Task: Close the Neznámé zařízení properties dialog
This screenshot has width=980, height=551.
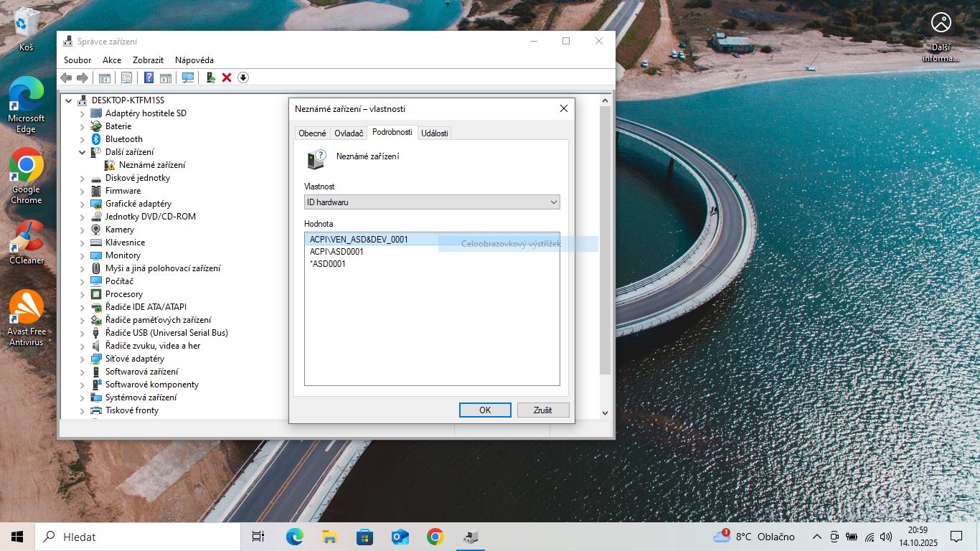Action: point(563,108)
